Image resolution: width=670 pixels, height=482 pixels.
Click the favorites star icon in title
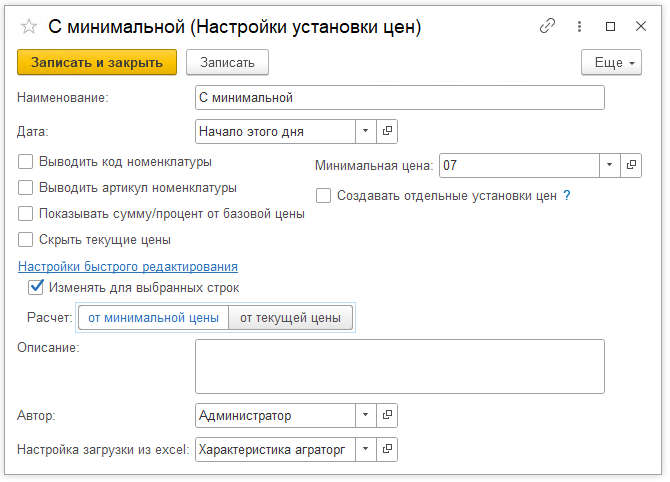point(29,28)
